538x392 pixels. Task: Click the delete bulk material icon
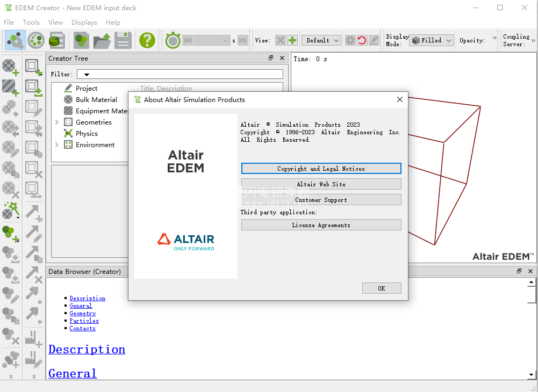(x=11, y=190)
